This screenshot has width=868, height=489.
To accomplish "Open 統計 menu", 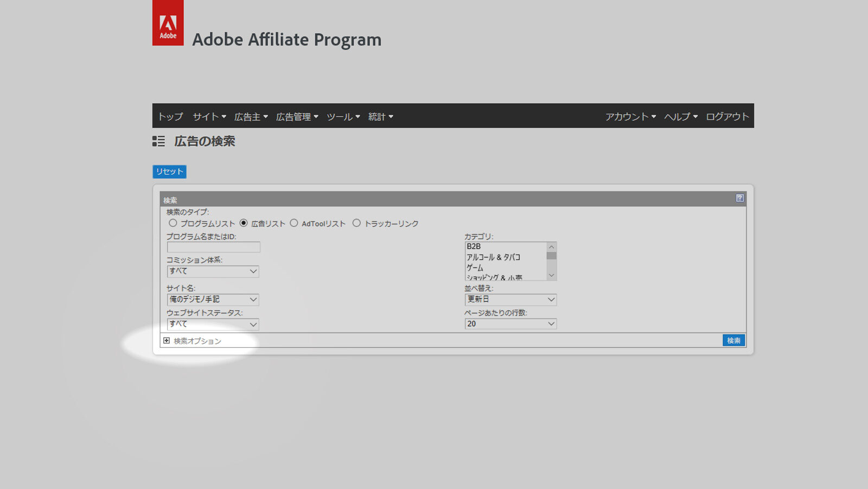I will 381,116.
